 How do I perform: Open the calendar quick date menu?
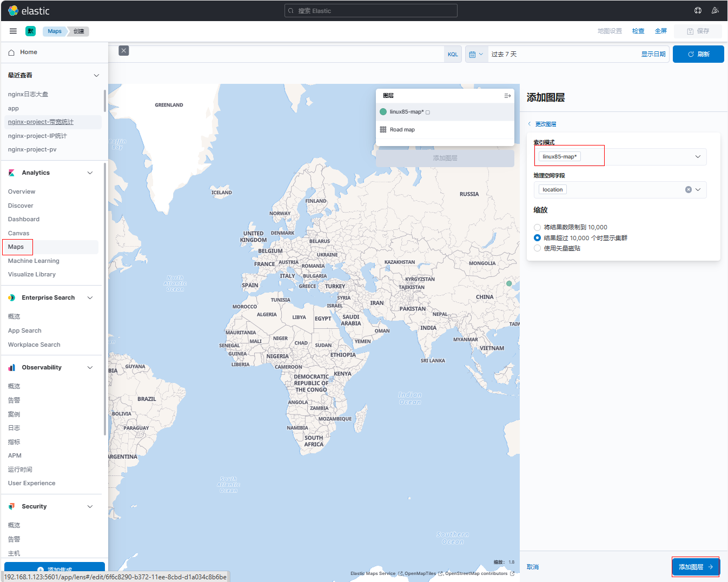point(475,54)
